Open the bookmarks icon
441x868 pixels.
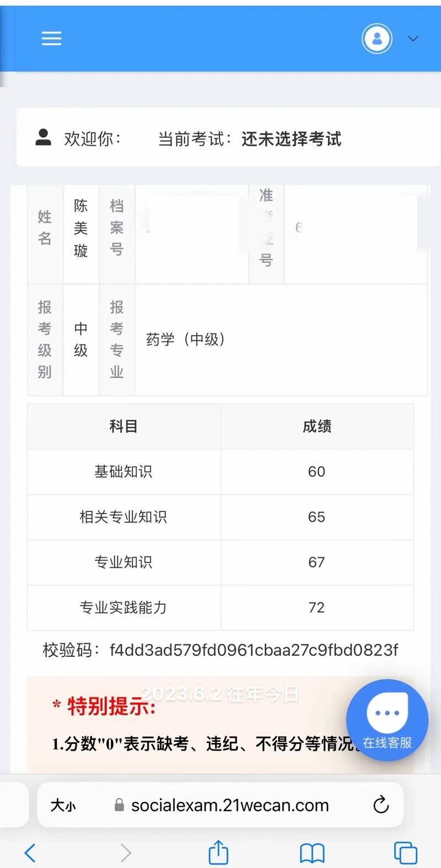[312, 853]
